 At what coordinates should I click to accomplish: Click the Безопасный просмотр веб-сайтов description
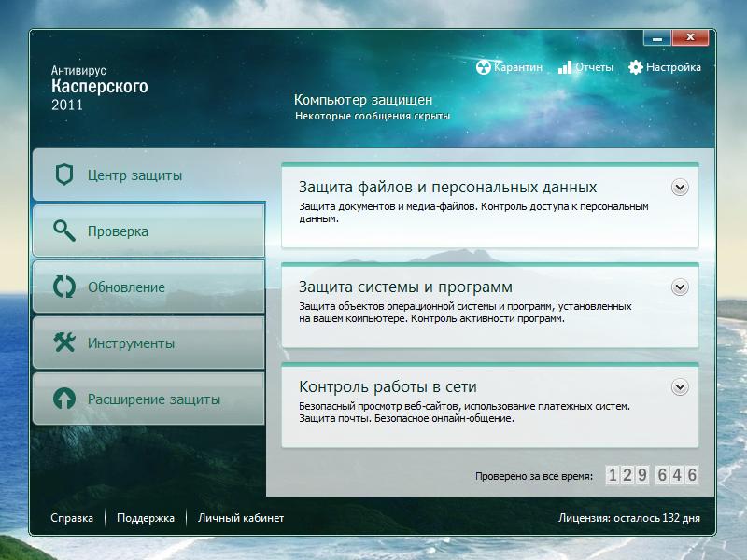(x=464, y=413)
